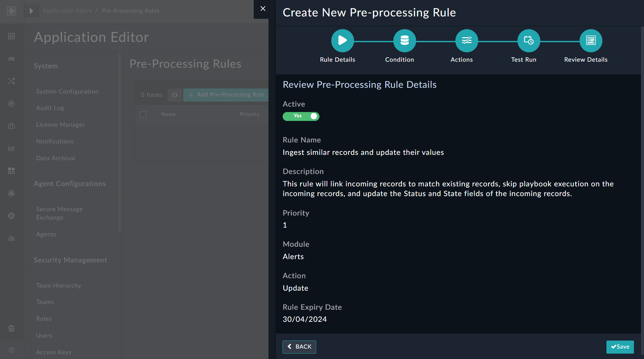Open the Condition step in the wizard

[x=404, y=41]
